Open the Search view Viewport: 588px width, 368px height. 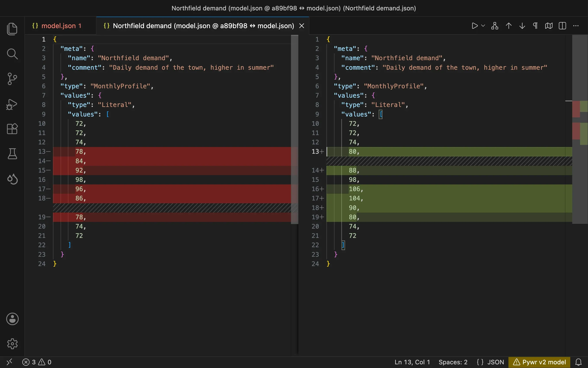pos(12,54)
